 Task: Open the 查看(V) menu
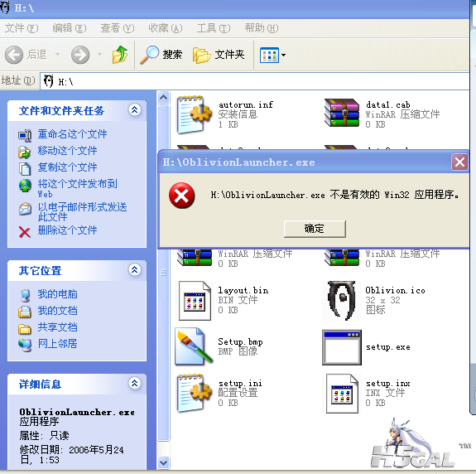(118, 28)
